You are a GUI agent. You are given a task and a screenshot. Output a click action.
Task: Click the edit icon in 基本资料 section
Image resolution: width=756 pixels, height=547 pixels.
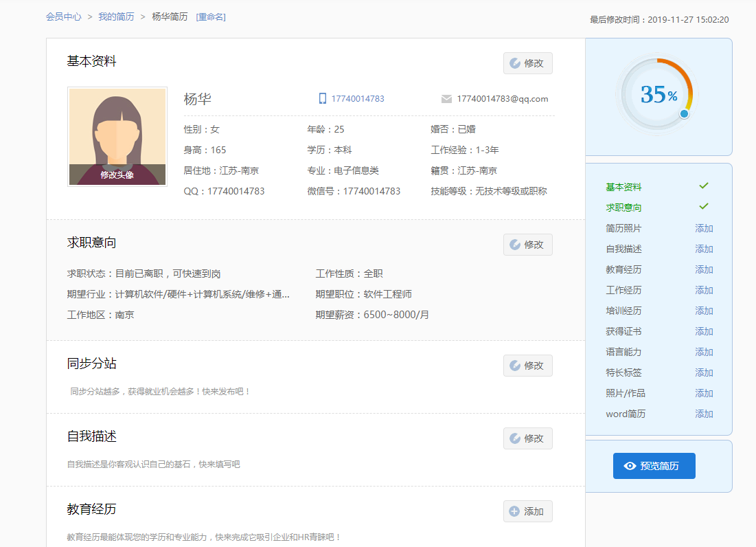(x=515, y=63)
